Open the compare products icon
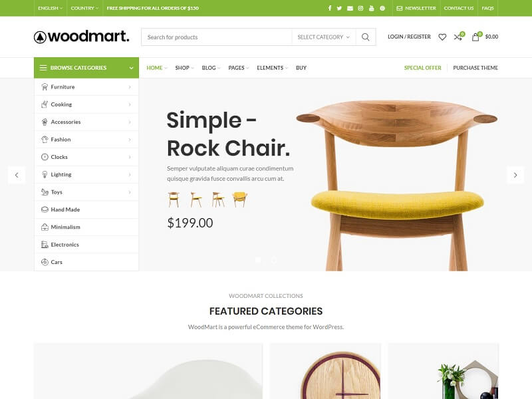The image size is (532, 399). [458, 37]
